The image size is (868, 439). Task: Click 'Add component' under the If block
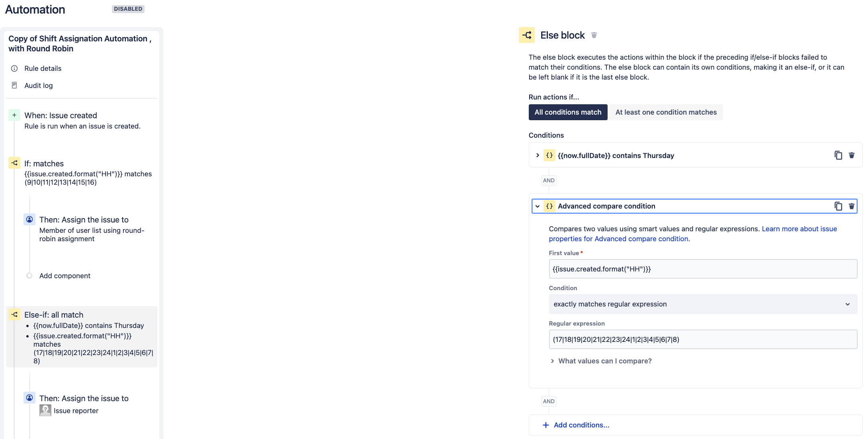point(65,276)
